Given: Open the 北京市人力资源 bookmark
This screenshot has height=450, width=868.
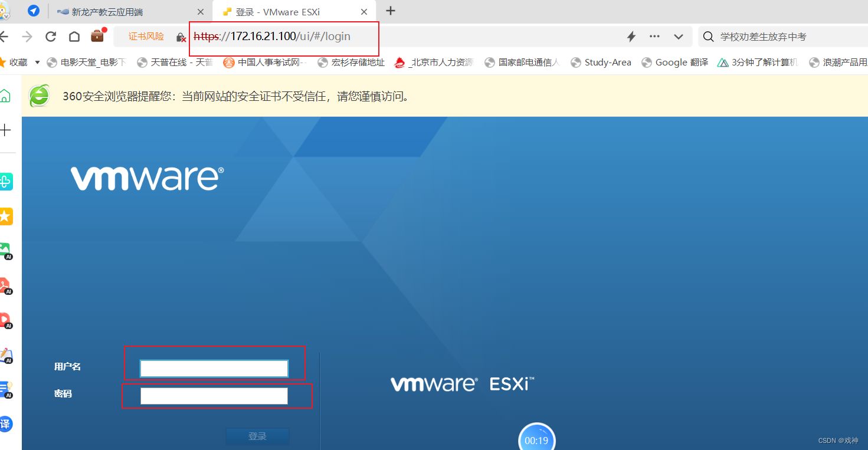Looking at the screenshot, I should pyautogui.click(x=434, y=63).
